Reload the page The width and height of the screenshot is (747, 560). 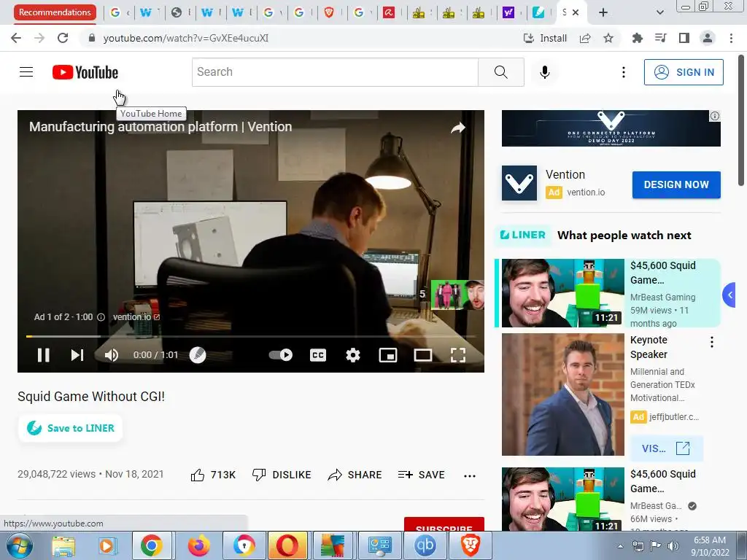pos(63,38)
